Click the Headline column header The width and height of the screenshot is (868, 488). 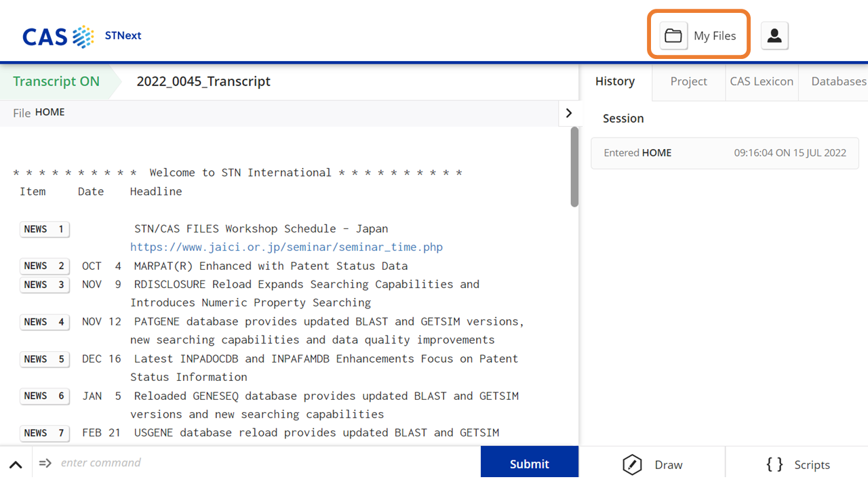(156, 192)
